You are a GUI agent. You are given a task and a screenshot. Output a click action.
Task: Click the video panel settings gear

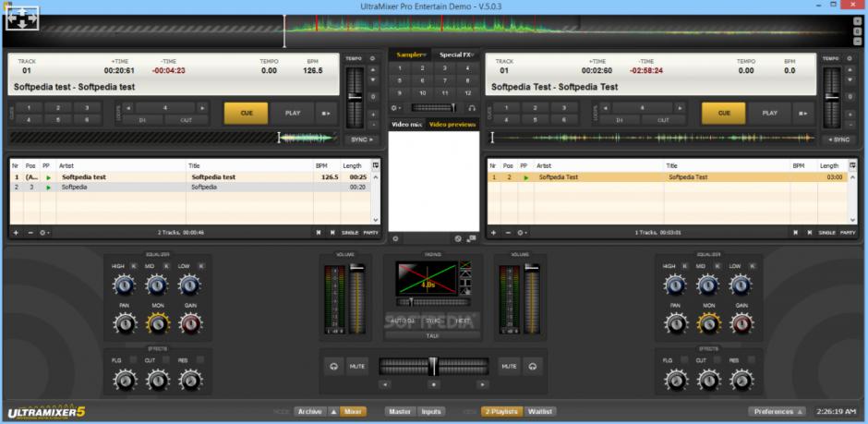pos(395,238)
